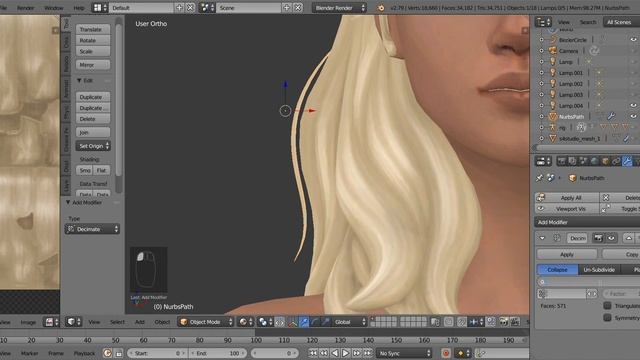
Task: Add a new screen layout with the plus button
Action: [179, 8]
